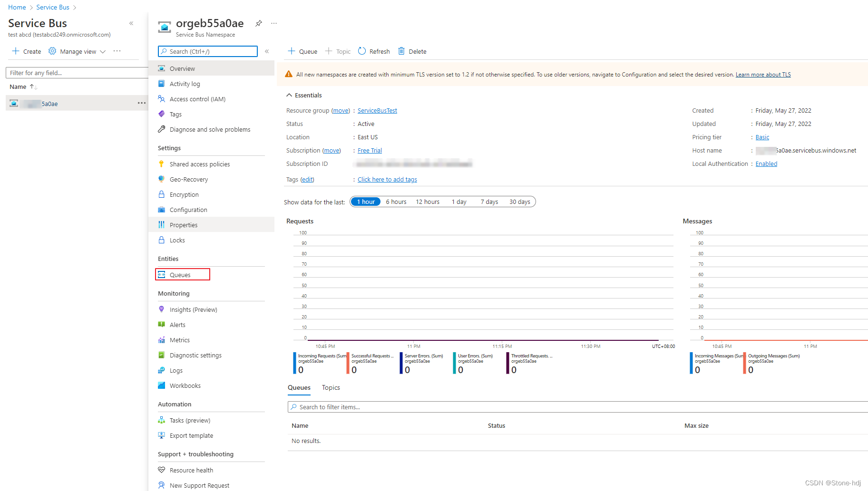Open the ServiceBusTest resource group link
This screenshot has width=868, height=491.
pos(377,110)
